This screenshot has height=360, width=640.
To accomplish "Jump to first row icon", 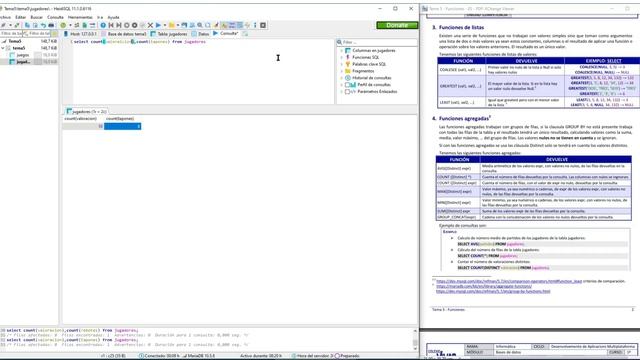I will coord(111,25).
